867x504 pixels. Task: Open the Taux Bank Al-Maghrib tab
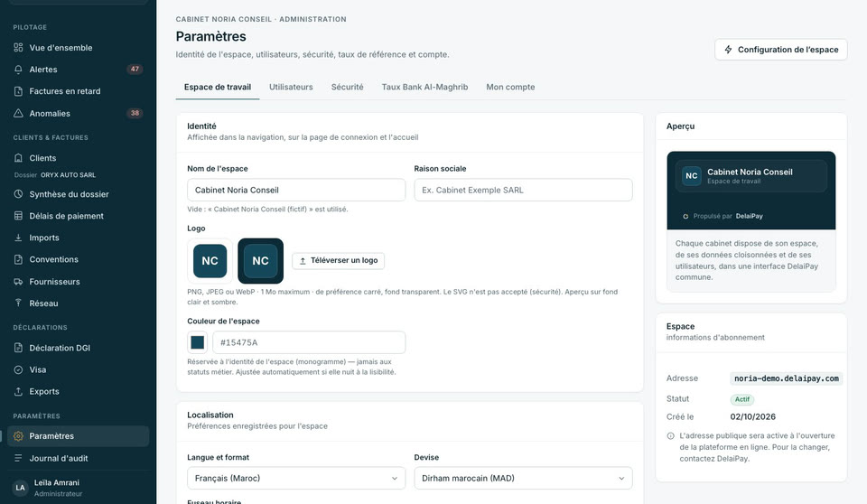pos(424,87)
